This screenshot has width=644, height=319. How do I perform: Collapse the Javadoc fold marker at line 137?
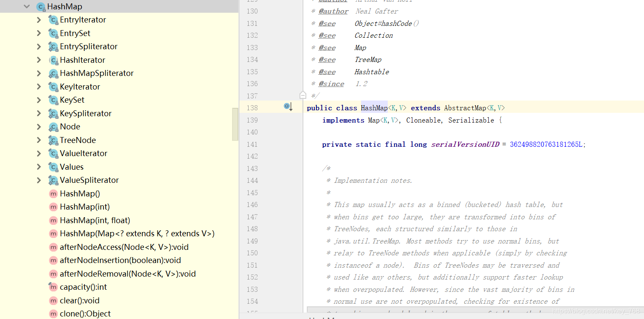[x=302, y=95]
